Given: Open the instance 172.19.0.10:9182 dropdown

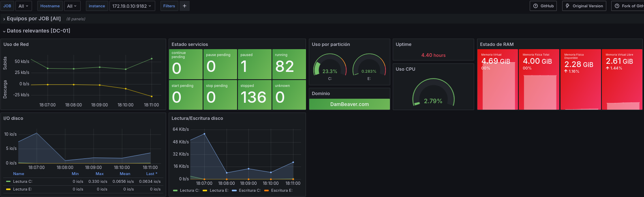Looking at the screenshot, I should [x=132, y=6].
